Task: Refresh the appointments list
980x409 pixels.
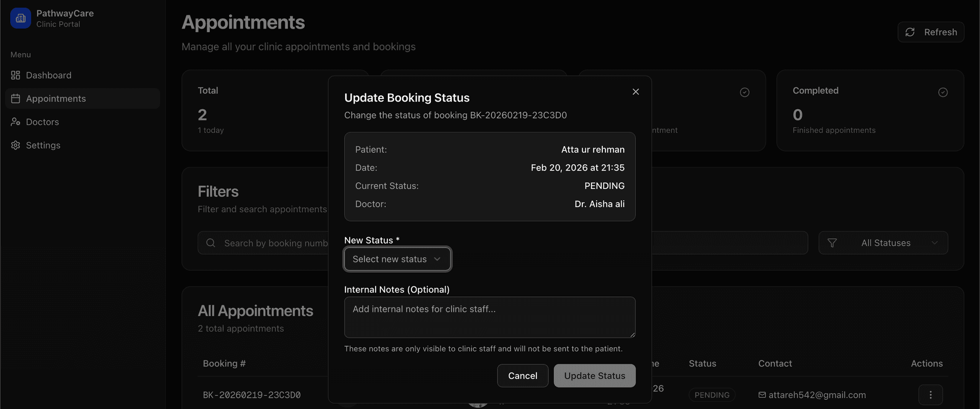Action: click(930, 32)
